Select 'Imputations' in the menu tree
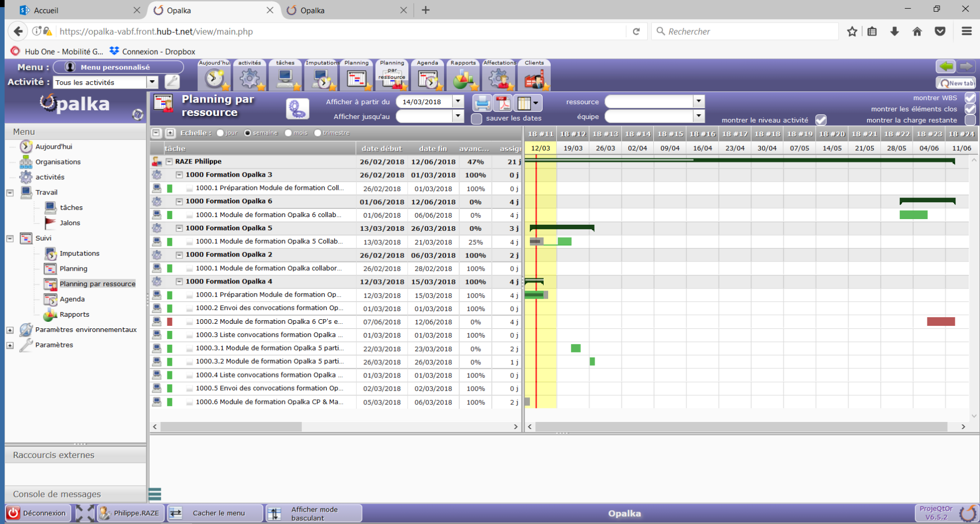The image size is (980, 524). click(x=79, y=253)
